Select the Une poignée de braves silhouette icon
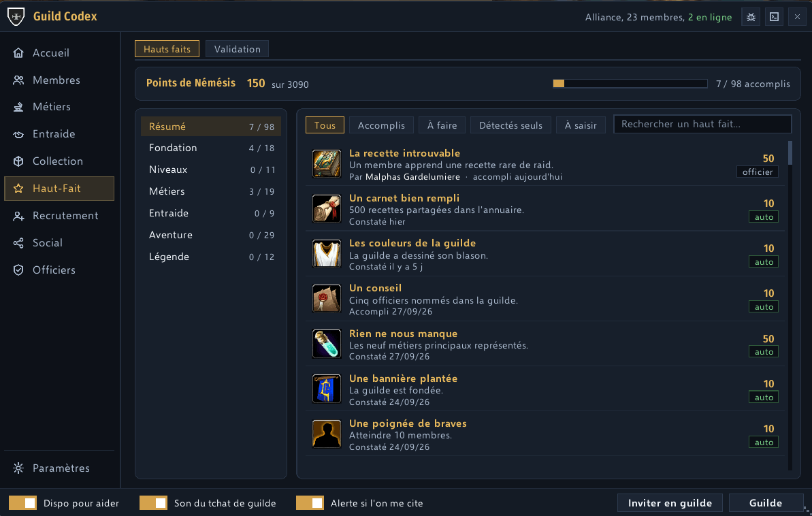 [x=327, y=434]
